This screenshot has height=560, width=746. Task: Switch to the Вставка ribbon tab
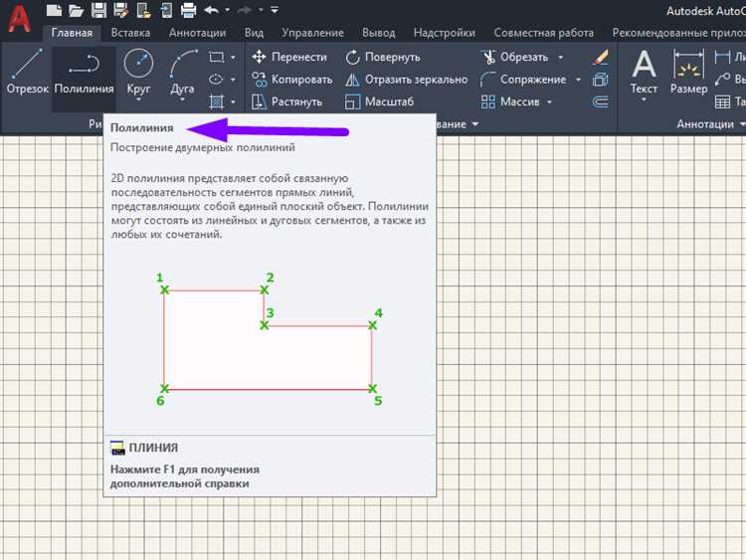click(x=130, y=33)
